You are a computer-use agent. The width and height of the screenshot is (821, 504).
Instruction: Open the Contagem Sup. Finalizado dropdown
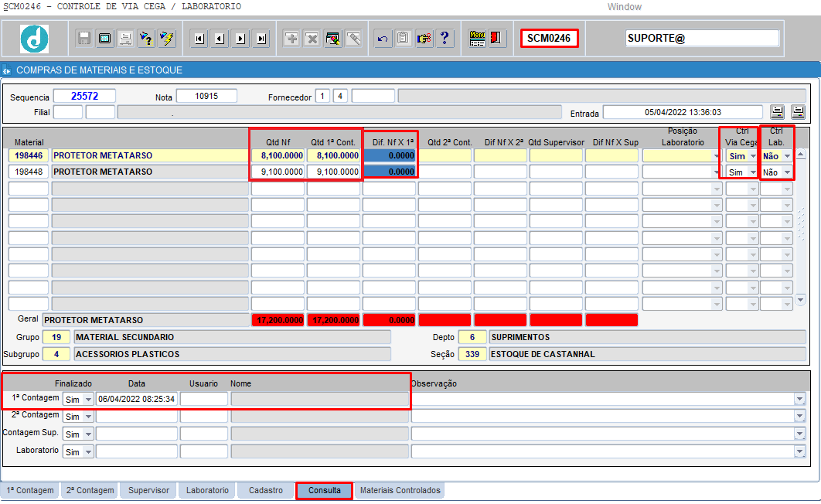pyautogui.click(x=88, y=434)
